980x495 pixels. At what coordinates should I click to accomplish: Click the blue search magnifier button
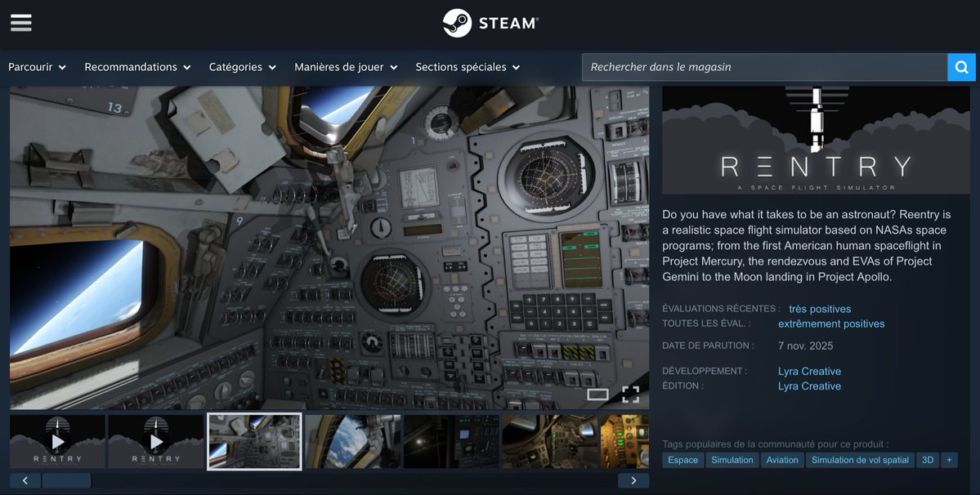961,67
